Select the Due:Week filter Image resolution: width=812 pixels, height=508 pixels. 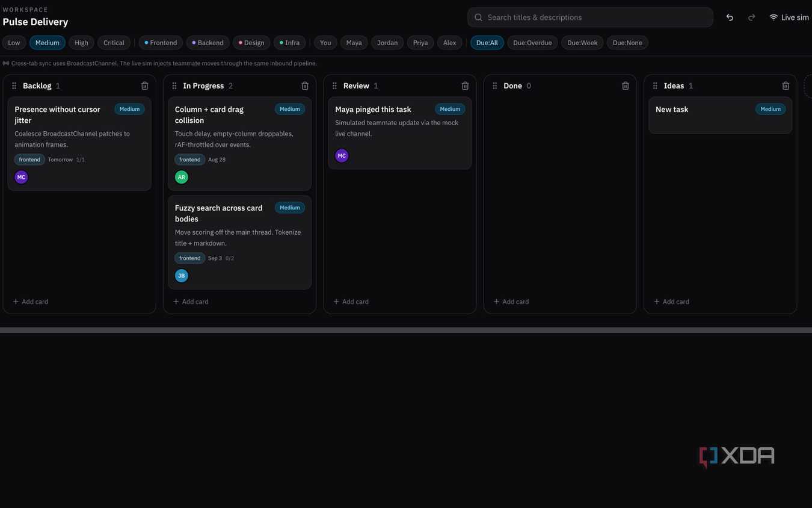[582, 43]
